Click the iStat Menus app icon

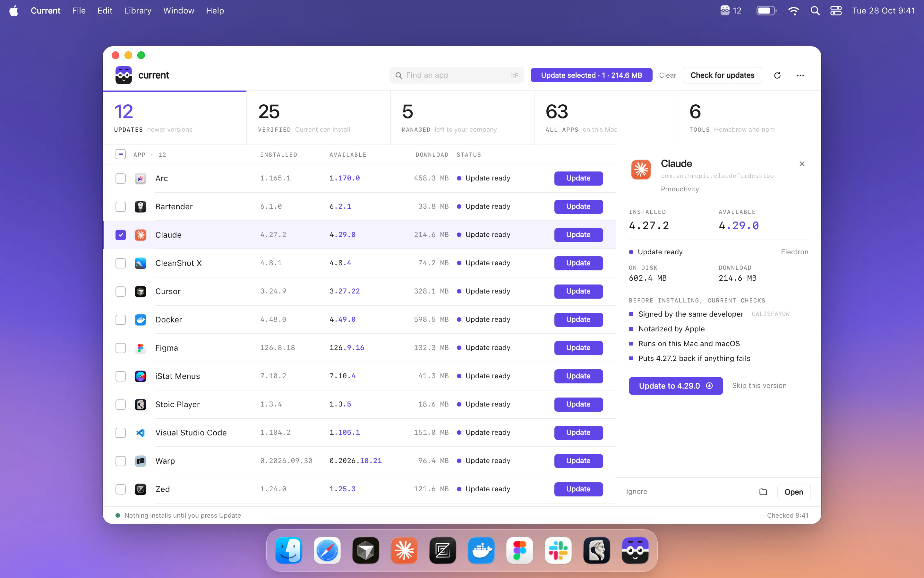pyautogui.click(x=141, y=377)
